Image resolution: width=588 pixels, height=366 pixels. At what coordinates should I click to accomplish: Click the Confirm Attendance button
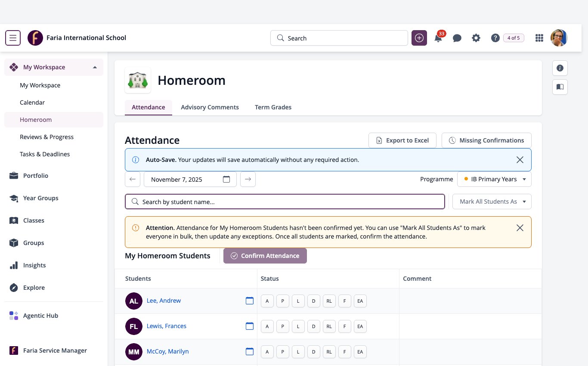pyautogui.click(x=265, y=256)
